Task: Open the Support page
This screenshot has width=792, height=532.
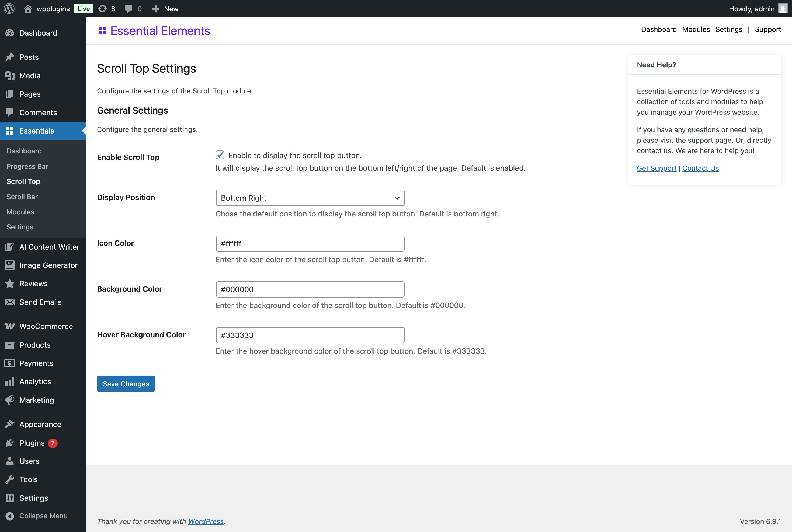Action: [768, 30]
